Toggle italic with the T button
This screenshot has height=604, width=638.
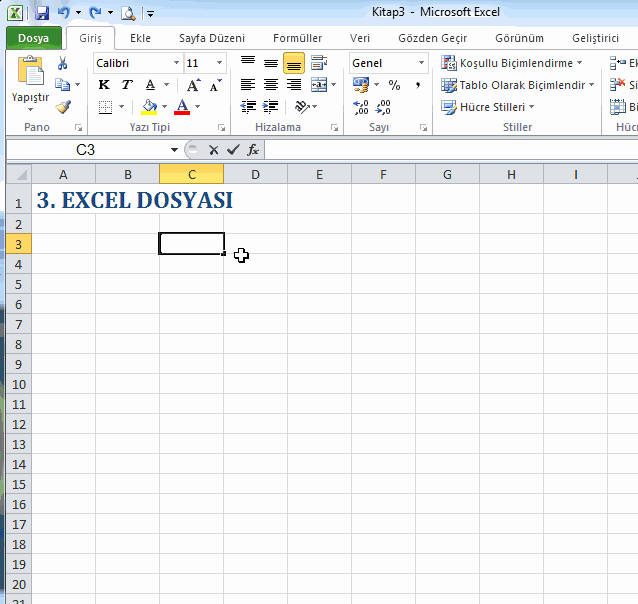click(127, 85)
